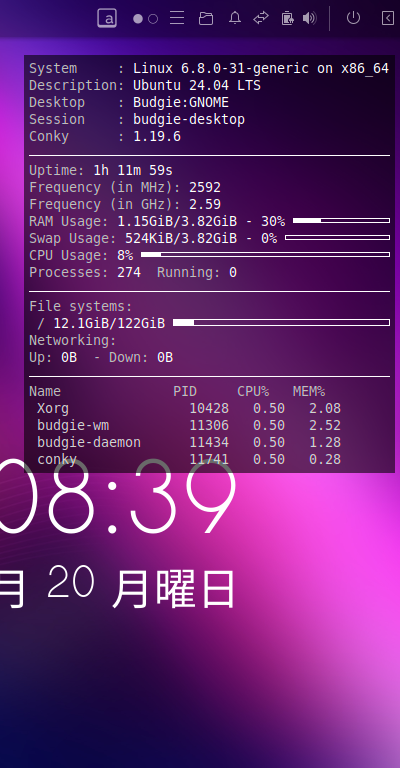Click Xorg's MEM% value '2.08'
Image resolution: width=400 pixels, height=768 pixels.
tap(325, 408)
